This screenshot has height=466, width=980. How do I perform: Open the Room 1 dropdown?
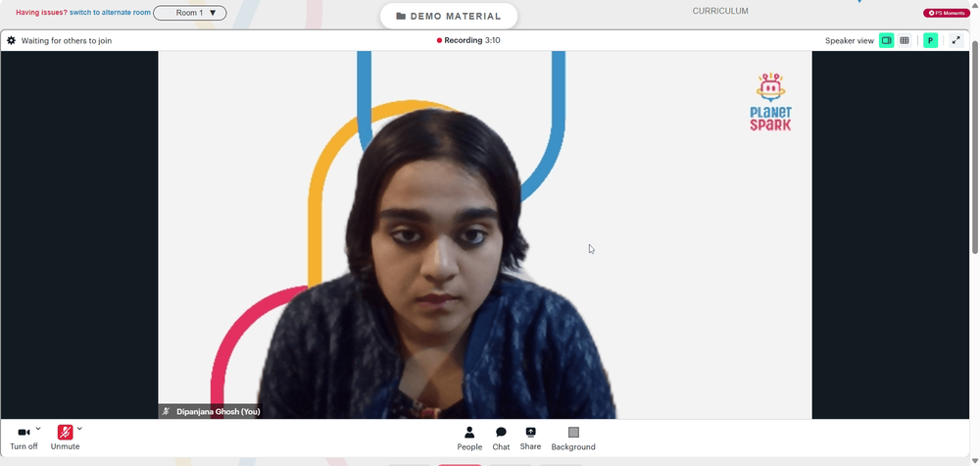coord(190,13)
